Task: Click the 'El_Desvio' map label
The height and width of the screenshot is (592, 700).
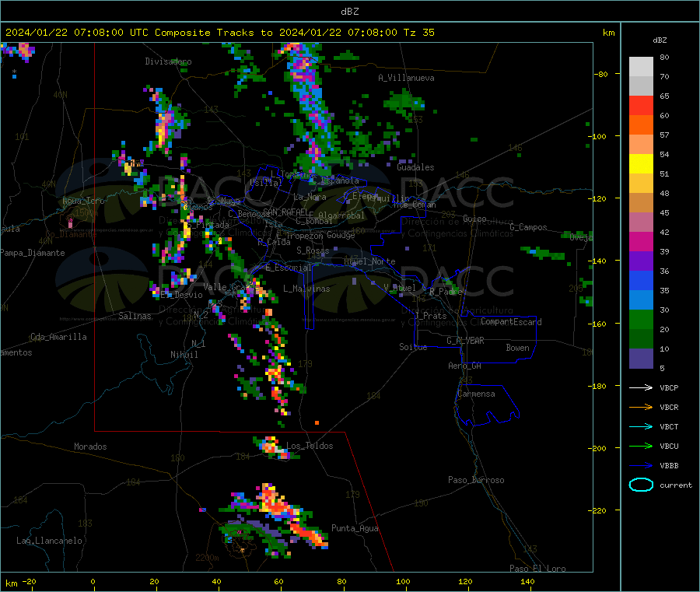Action: tap(182, 295)
